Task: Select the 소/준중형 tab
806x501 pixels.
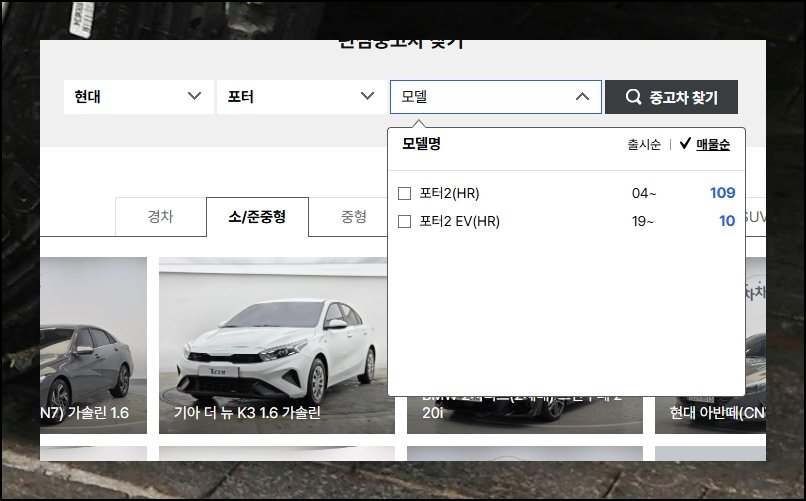Action: (x=258, y=216)
